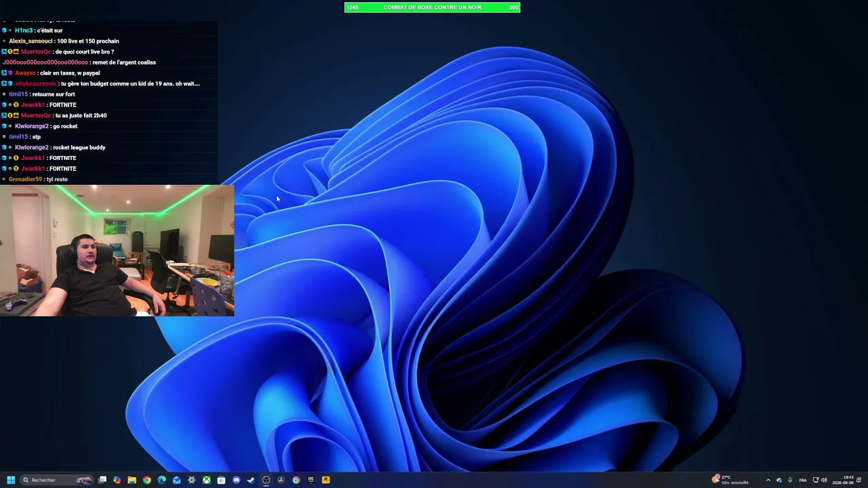Click the volume speaker tray icon
The image size is (868, 488).
(824, 480)
